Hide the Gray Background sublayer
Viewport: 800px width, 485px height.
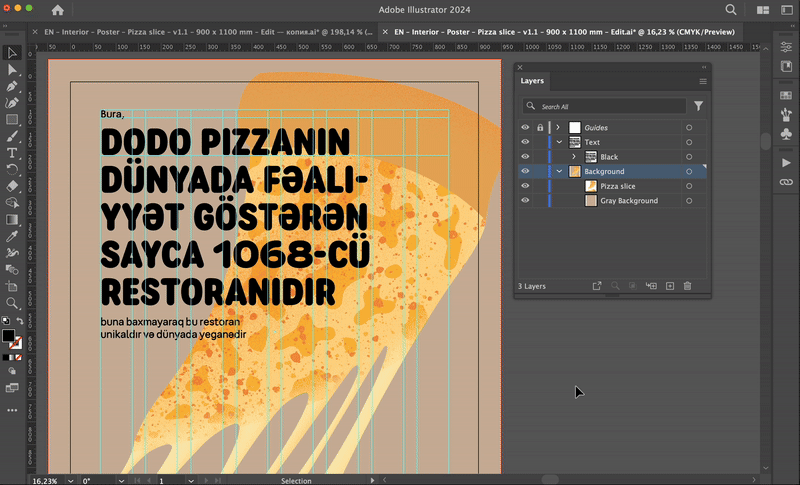point(525,200)
